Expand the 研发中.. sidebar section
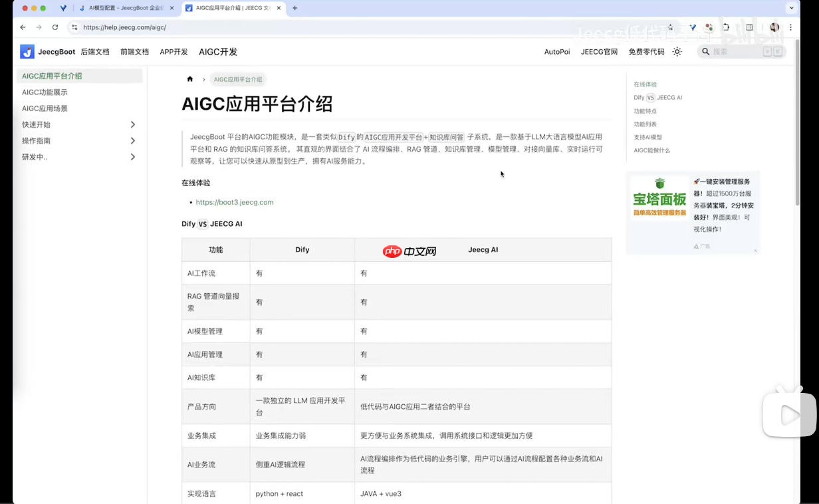Screen dimensions: 819x504 pyautogui.click(x=132, y=156)
